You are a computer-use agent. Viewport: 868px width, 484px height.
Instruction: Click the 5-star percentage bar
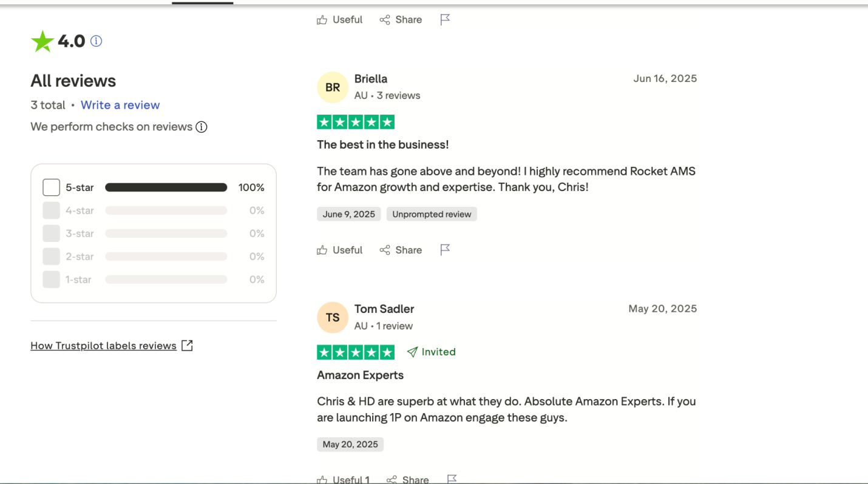point(166,187)
